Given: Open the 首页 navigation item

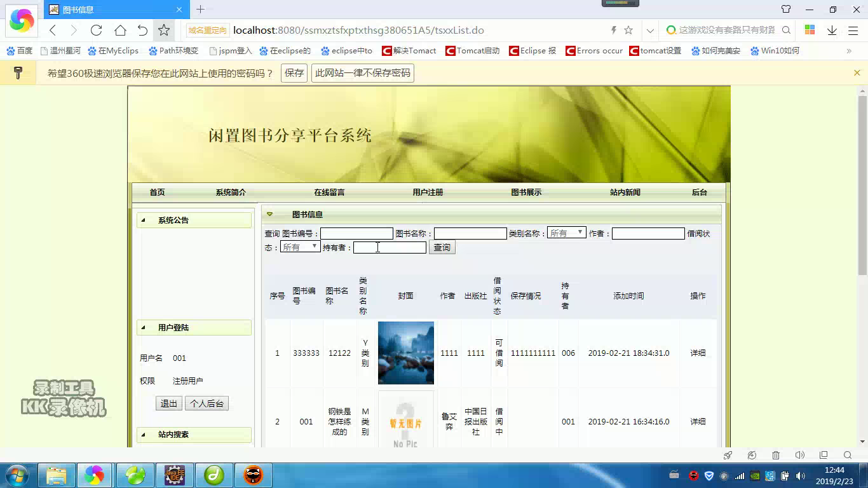Looking at the screenshot, I should (x=157, y=192).
